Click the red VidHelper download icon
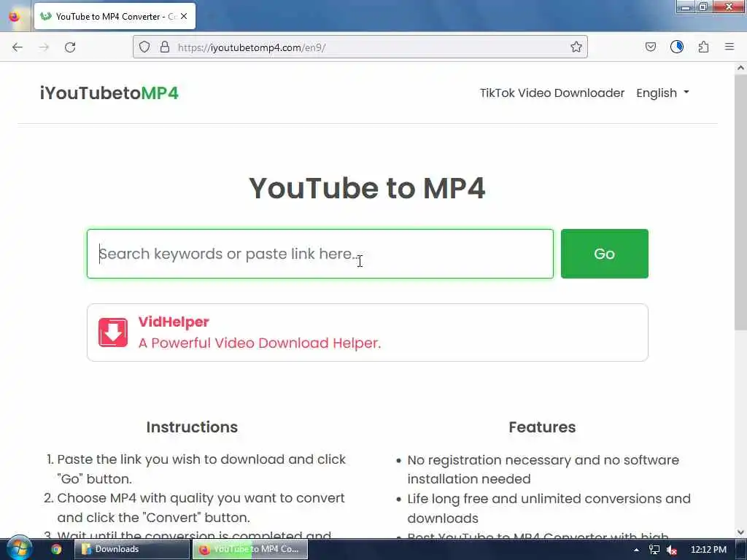Viewport: 747px width, 560px height. 113,332
